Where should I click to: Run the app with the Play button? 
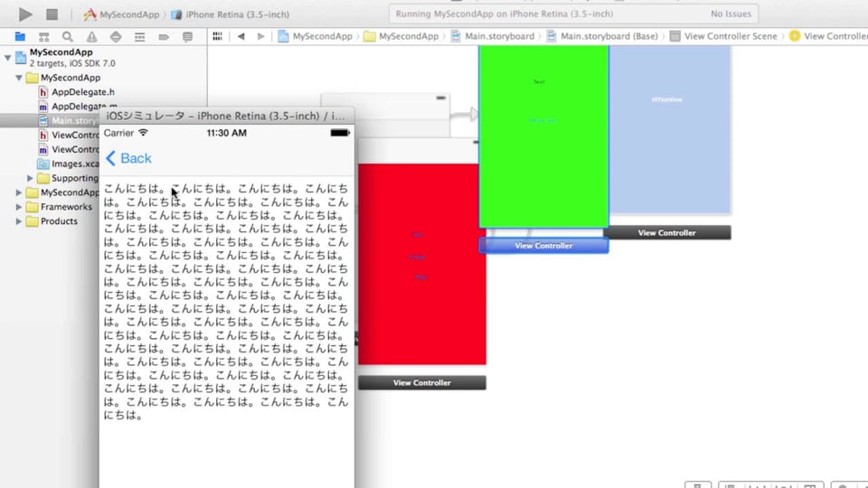pos(25,14)
